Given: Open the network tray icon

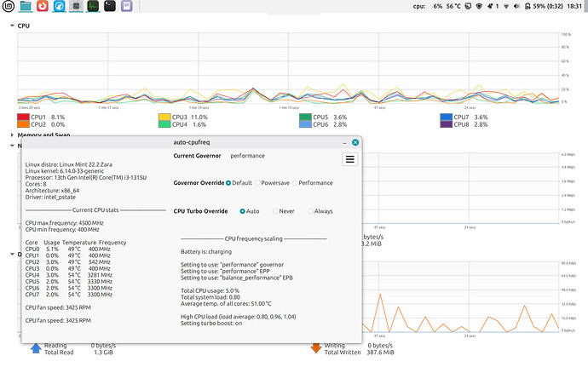Looking at the screenshot, I should (506, 6).
